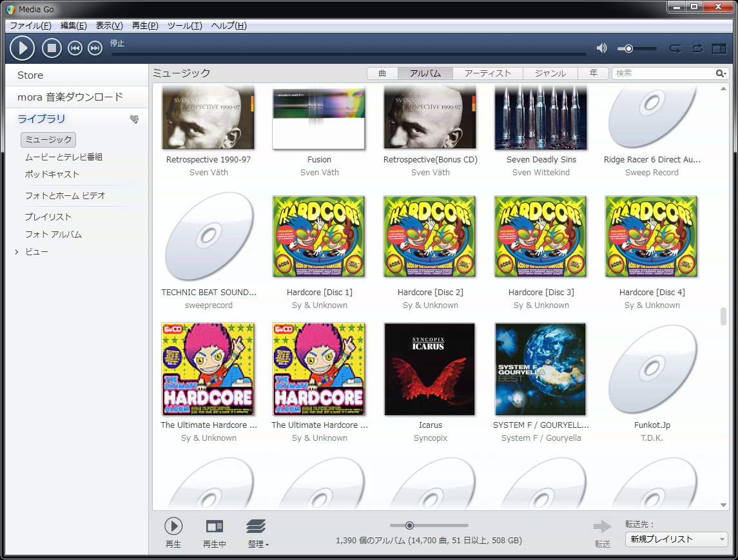Open the 再生中 now playing view
Screen dimensions: 738x560
pyautogui.click(x=215, y=532)
